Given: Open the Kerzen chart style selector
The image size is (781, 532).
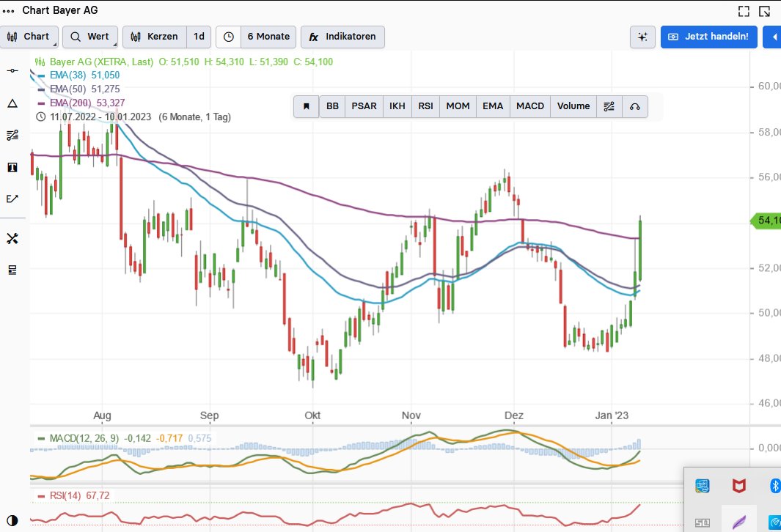Looking at the screenshot, I should coord(155,37).
